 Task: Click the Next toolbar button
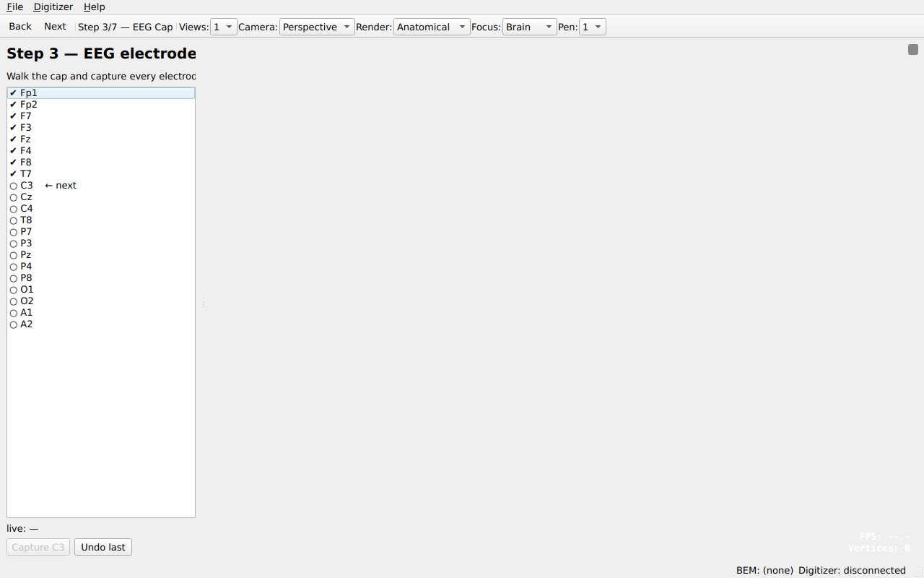[55, 27]
